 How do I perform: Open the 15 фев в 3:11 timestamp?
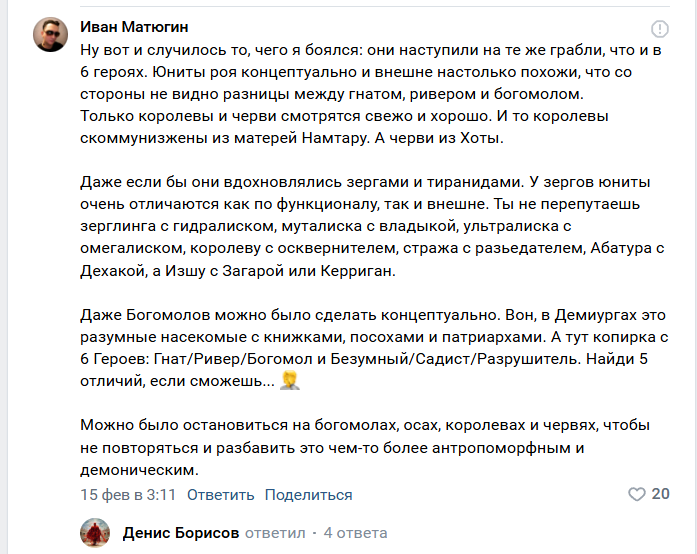pyautogui.click(x=128, y=494)
